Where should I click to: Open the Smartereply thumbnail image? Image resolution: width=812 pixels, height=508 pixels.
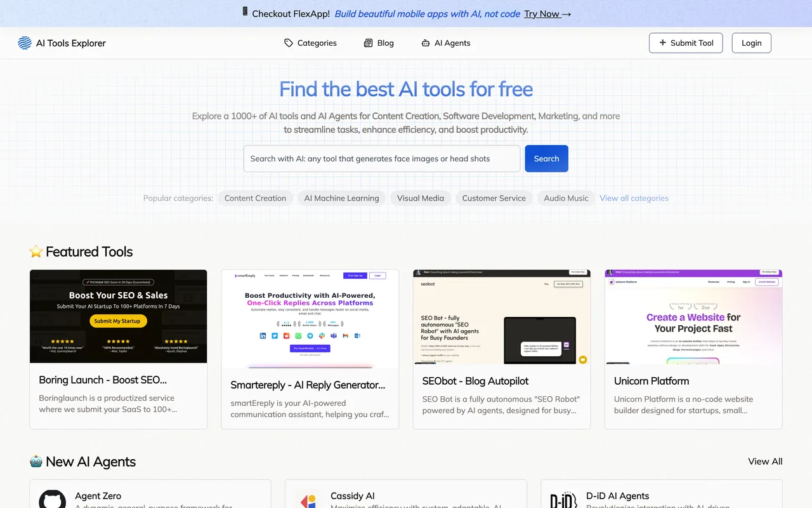pyautogui.click(x=310, y=319)
